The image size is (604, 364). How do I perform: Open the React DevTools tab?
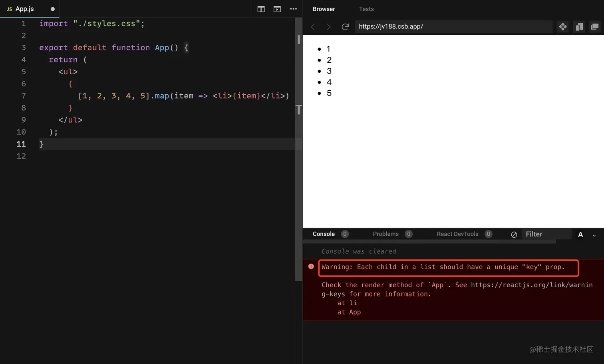click(x=457, y=234)
